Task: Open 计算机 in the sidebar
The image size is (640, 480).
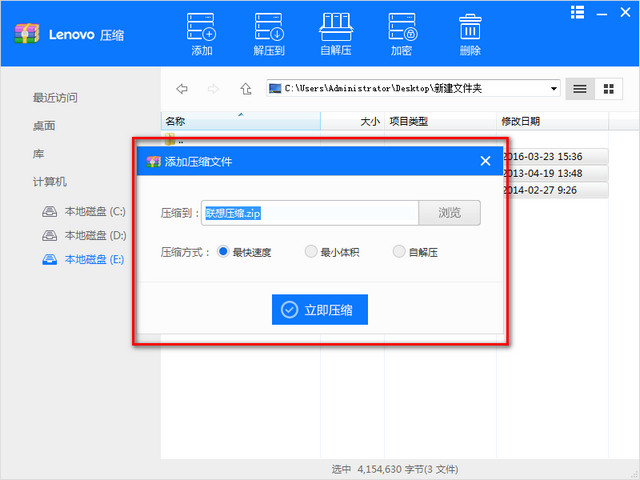Action: click(50, 182)
